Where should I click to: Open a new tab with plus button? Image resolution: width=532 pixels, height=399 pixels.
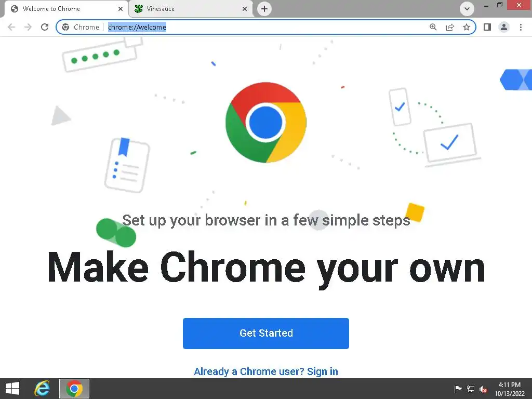(264, 9)
